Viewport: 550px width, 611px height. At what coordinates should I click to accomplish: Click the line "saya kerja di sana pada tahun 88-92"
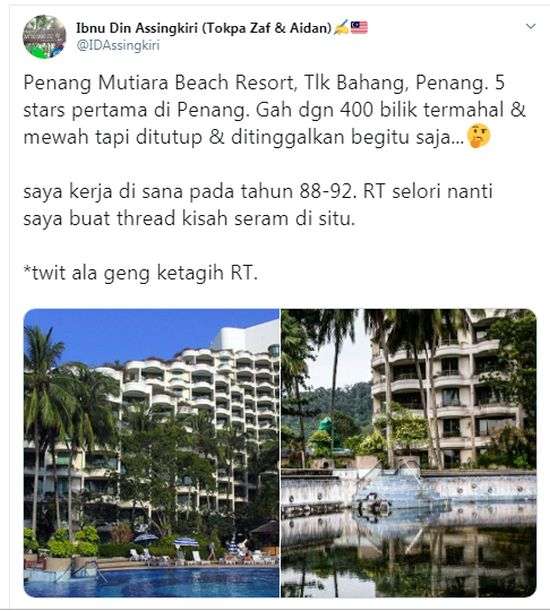190,191
